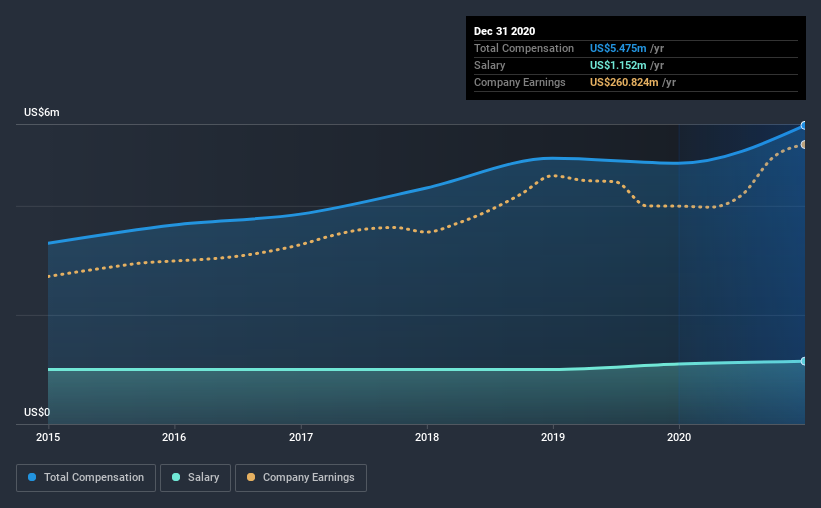This screenshot has height=508, width=821.
Task: Click the US$1.152m salary value
Action: (x=618, y=65)
